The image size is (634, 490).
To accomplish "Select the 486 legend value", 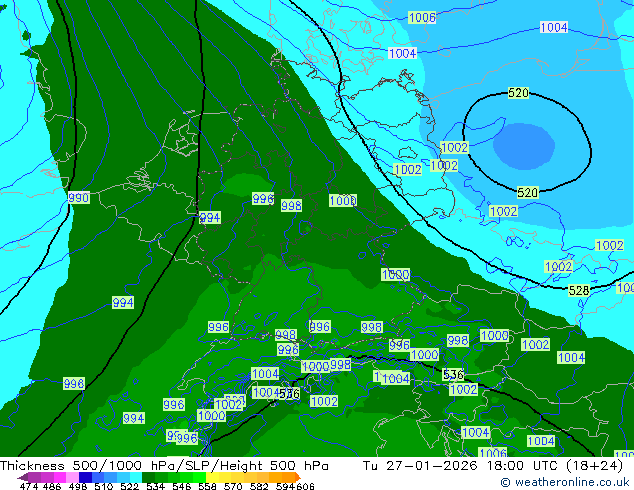I will click(52, 486).
